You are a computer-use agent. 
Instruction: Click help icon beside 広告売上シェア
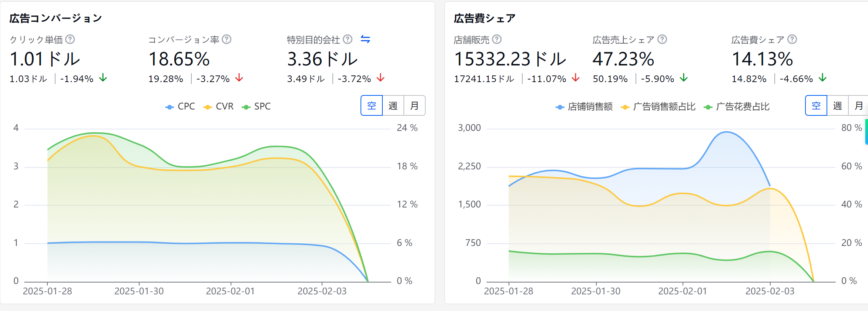pyautogui.click(x=662, y=39)
